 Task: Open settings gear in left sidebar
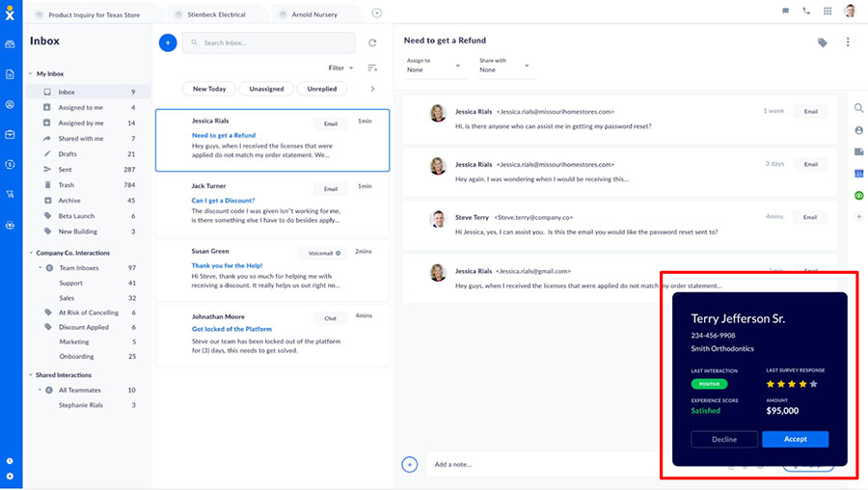tap(10, 476)
